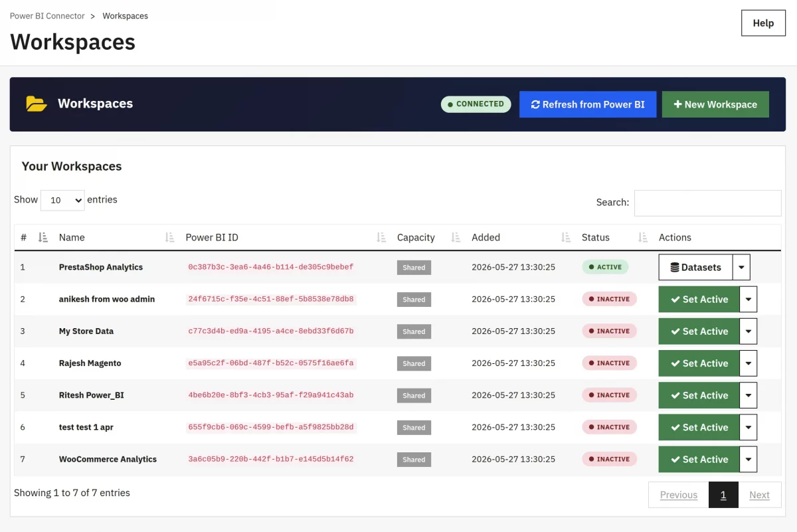Set Rajesh Magento workspace active

click(699, 363)
